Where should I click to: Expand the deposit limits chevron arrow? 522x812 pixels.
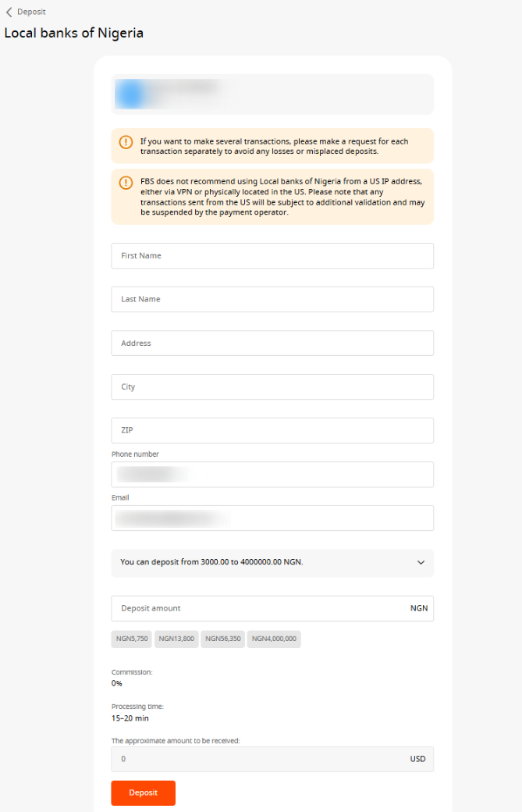click(421, 562)
